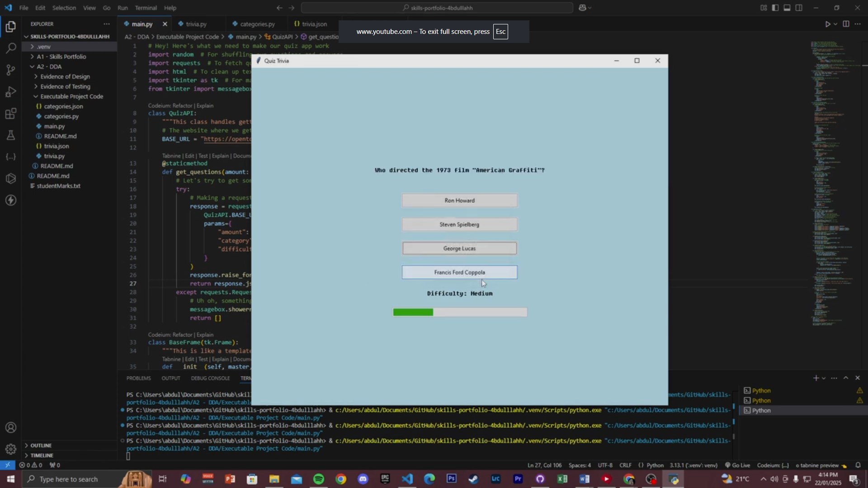868x488 pixels.
Task: Open Excel from the taskbar
Action: (562, 479)
